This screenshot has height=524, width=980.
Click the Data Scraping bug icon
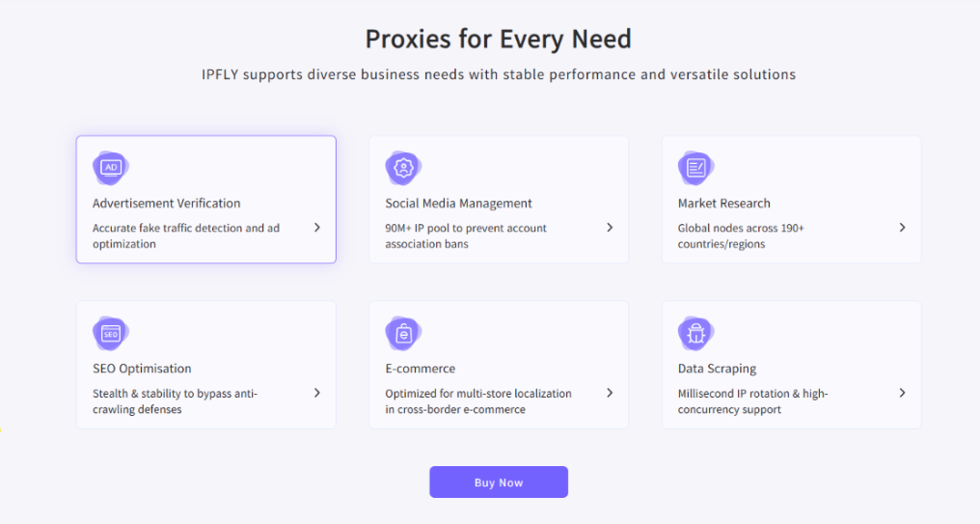[695, 333]
